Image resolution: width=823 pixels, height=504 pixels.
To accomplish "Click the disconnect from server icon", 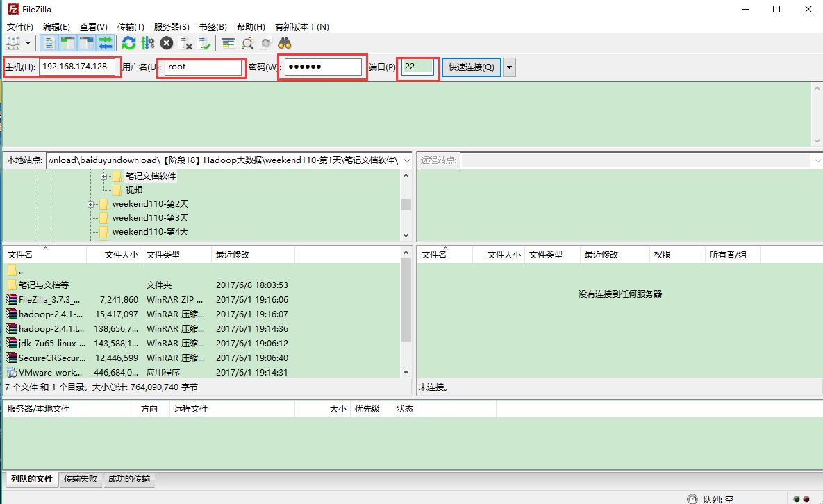I will (185, 44).
